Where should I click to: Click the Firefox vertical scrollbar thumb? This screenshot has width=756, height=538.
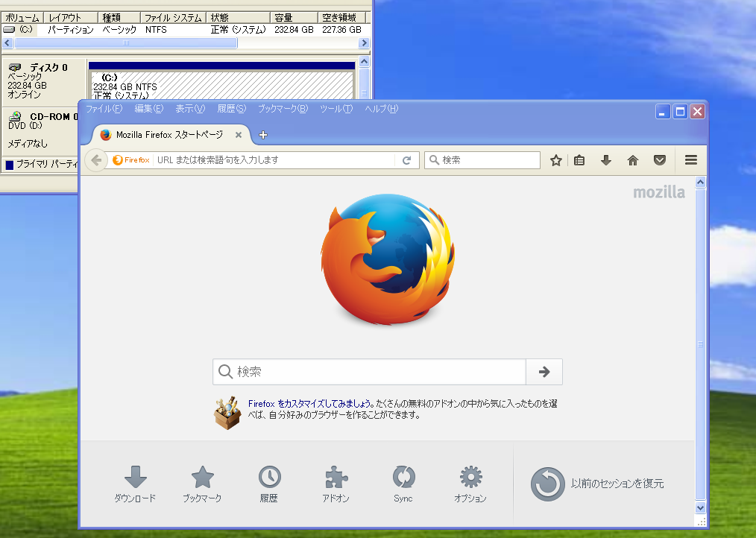701,345
